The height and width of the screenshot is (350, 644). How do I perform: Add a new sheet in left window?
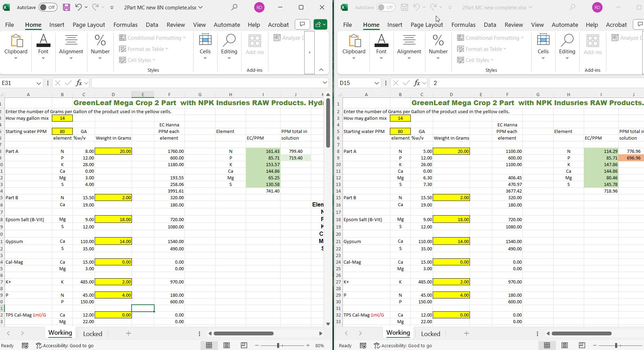tap(128, 334)
